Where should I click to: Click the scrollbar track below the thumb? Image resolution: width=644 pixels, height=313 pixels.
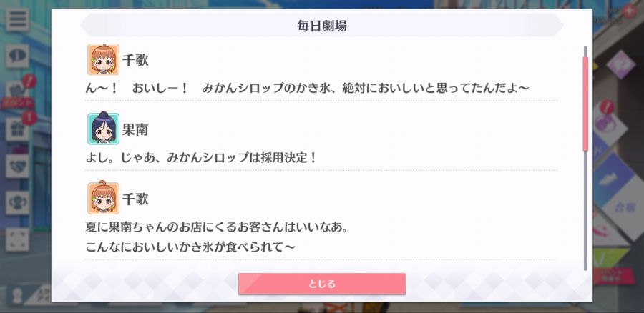pyautogui.click(x=585, y=211)
